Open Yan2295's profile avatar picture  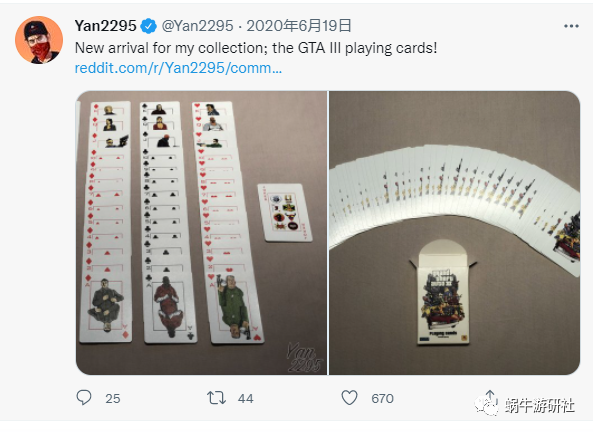point(39,40)
